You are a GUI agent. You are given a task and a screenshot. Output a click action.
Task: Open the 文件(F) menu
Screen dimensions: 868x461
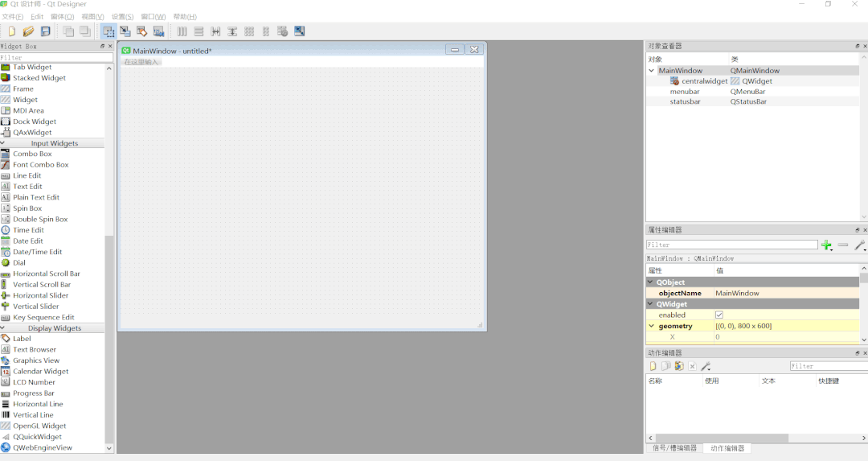(12, 17)
